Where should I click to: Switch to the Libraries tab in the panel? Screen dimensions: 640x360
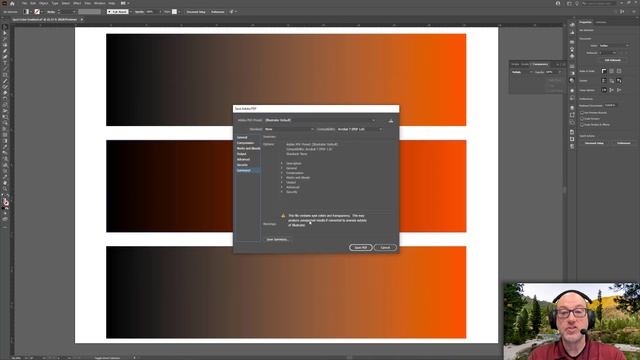(x=601, y=22)
